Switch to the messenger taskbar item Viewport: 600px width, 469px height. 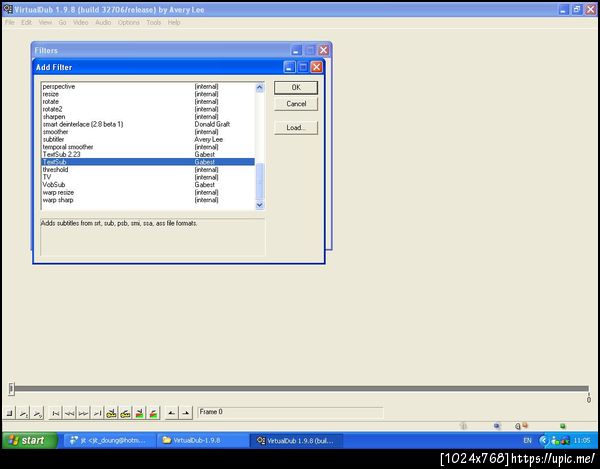[109, 441]
